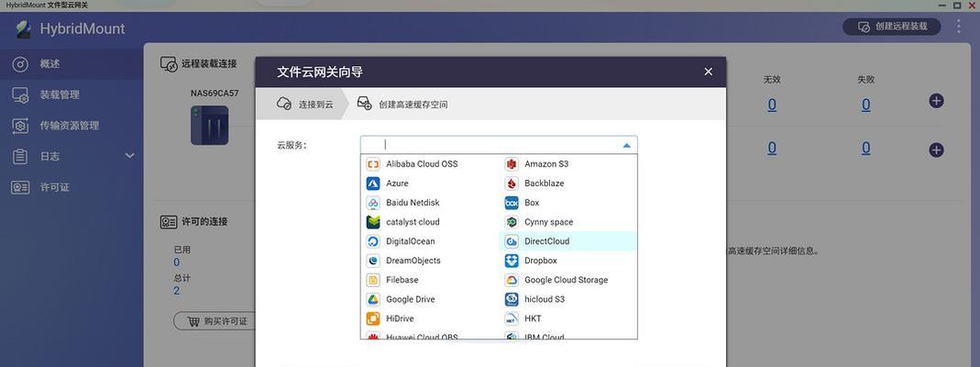
Task: Select Backblaze text label
Action: coord(545,183)
